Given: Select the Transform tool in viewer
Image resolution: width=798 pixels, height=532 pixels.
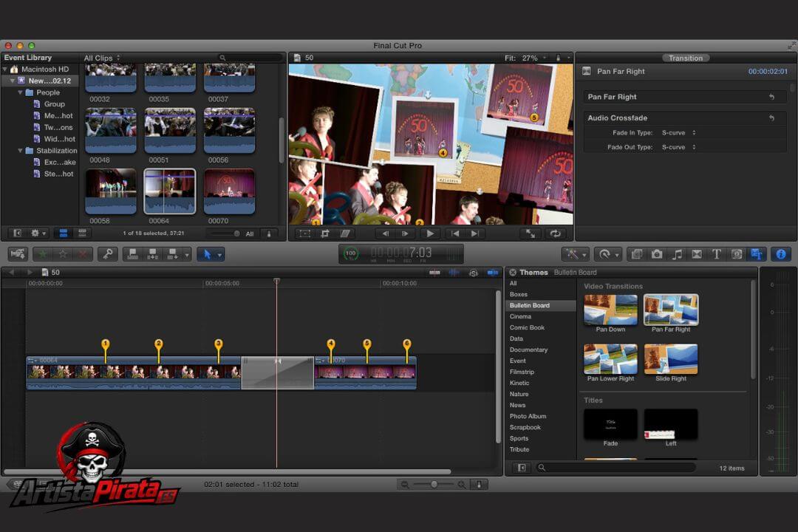Looking at the screenshot, I should pos(305,233).
